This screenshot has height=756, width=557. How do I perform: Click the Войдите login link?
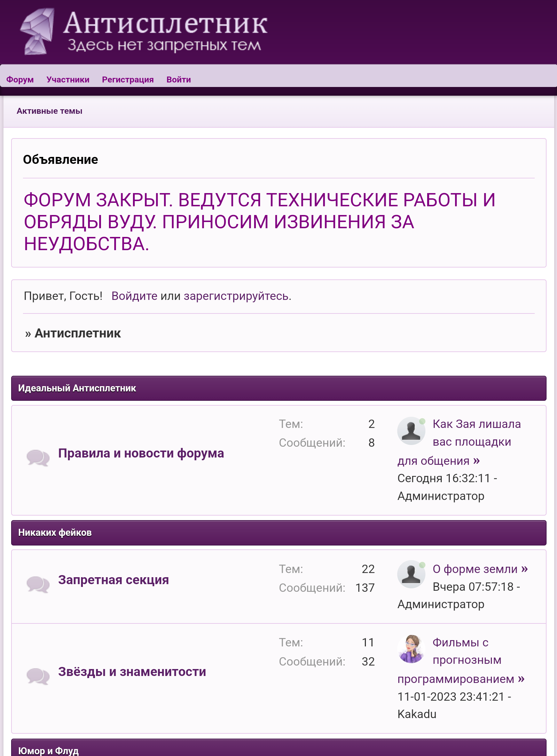[134, 296]
